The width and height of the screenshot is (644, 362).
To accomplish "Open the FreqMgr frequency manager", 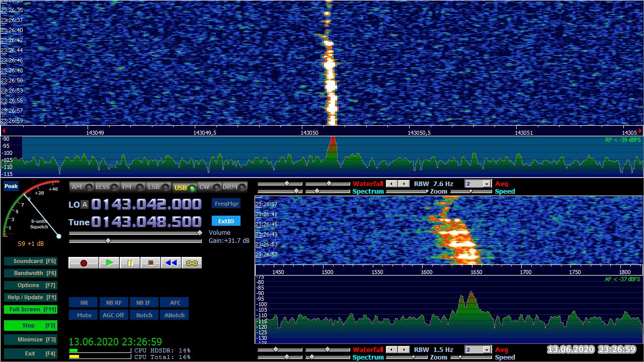I will [226, 204].
